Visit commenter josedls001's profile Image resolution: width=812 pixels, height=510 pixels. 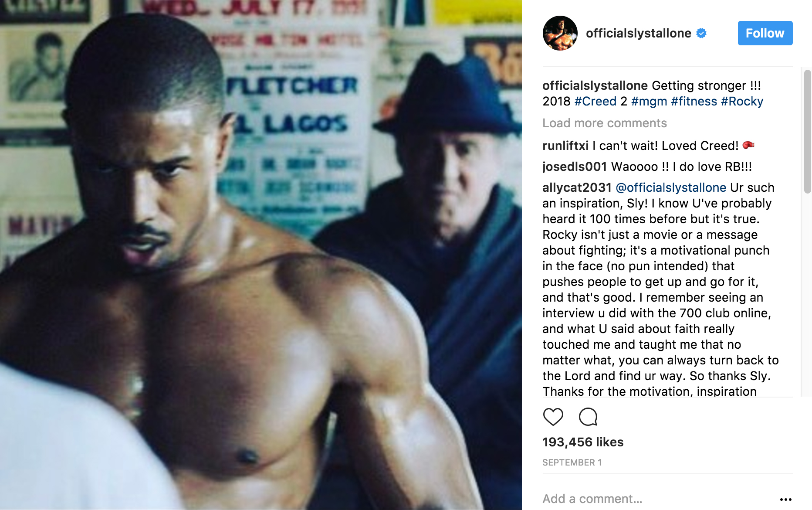point(575,167)
